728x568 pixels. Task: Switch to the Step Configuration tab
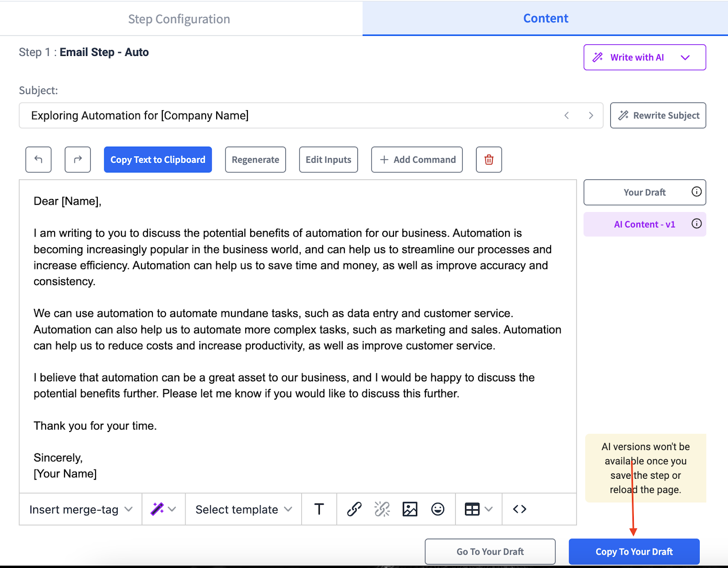click(x=179, y=19)
